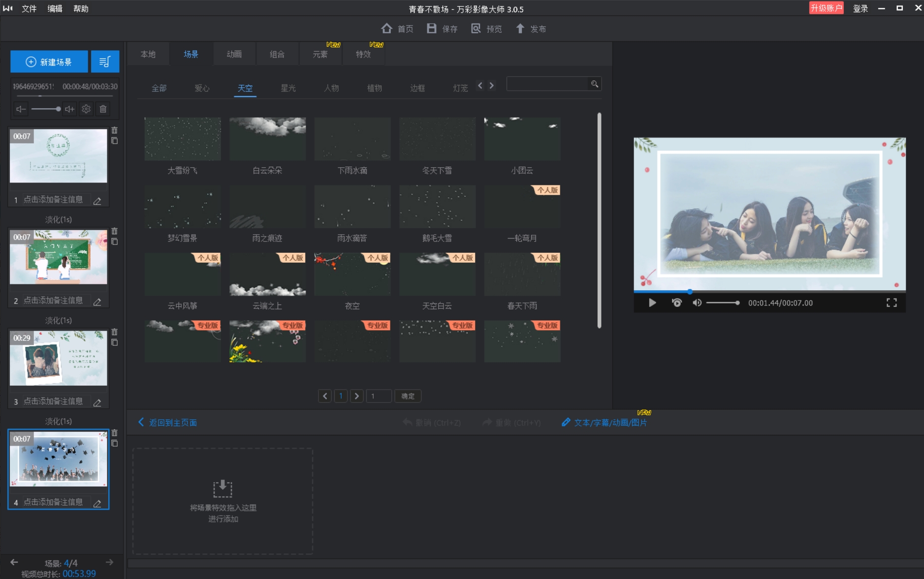Open the 编辑 menu
Screen dimensions: 924x579
click(x=55, y=8)
